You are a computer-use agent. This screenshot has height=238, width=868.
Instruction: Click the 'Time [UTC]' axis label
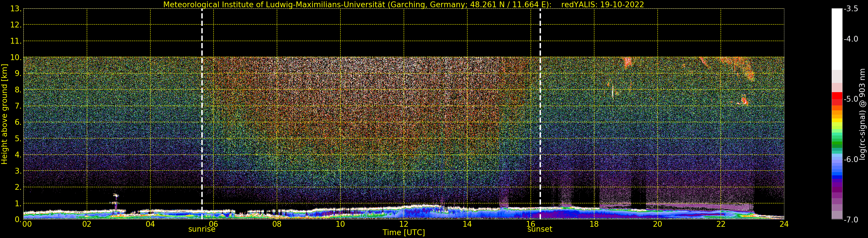click(403, 233)
